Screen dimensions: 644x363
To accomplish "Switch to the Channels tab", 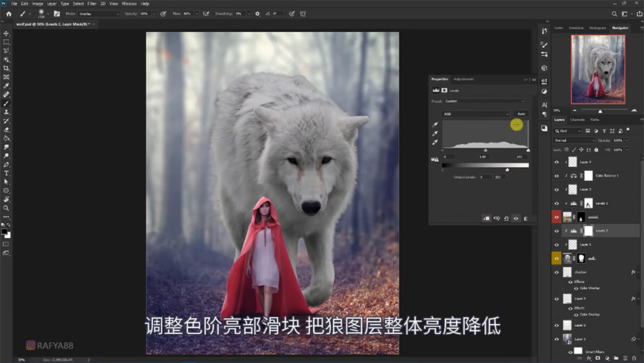I will (577, 119).
